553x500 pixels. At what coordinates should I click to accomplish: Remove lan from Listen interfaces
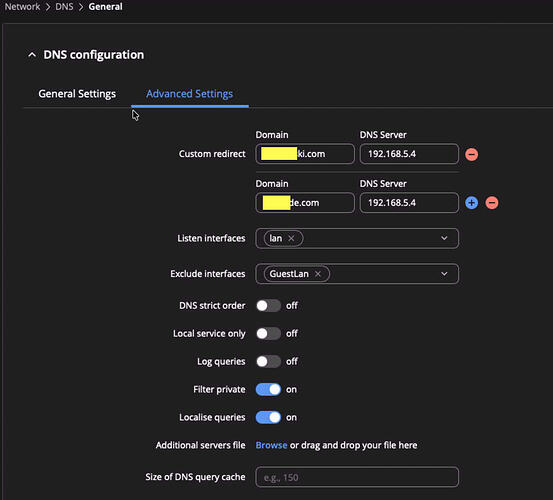[291, 239]
